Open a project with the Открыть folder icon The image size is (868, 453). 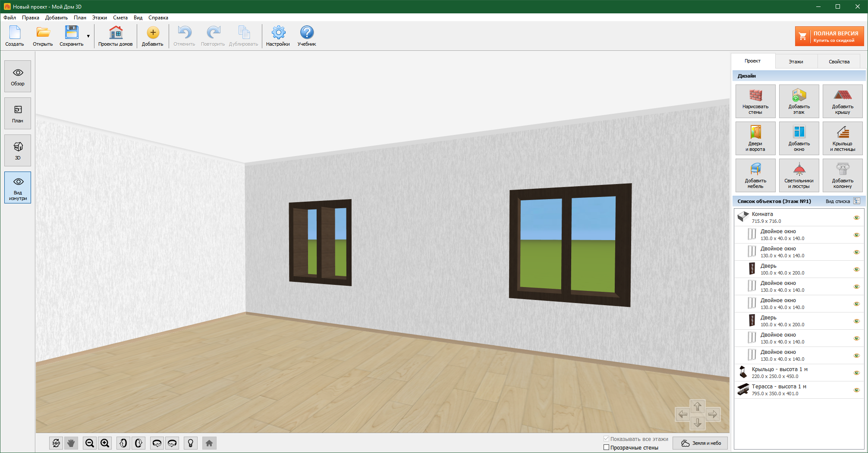[43, 36]
